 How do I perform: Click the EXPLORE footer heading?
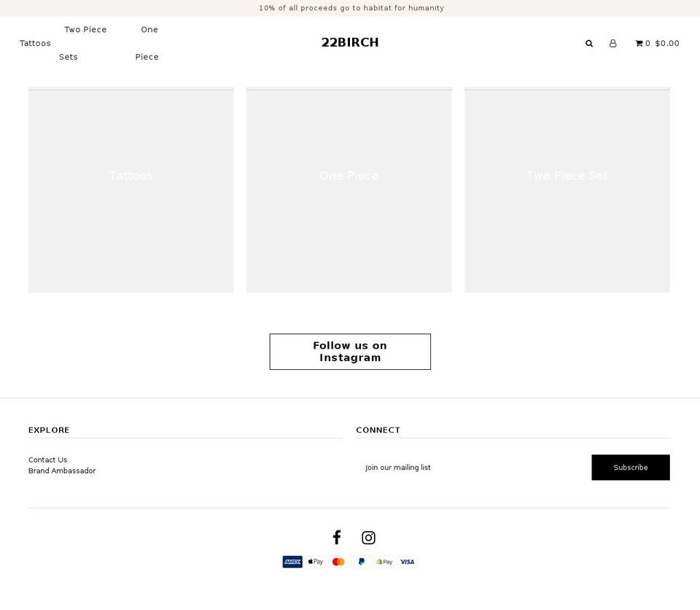(49, 430)
